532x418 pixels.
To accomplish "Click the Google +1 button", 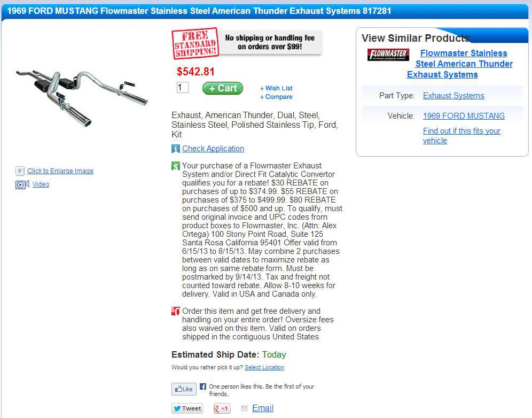I will (x=222, y=408).
